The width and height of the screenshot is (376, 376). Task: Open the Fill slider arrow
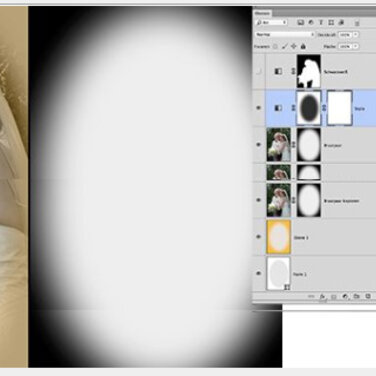click(356, 46)
